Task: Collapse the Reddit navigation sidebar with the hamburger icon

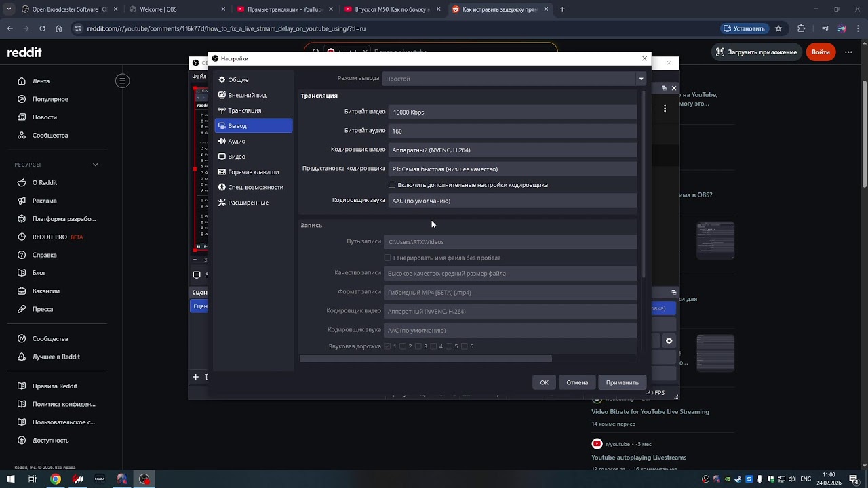Action: click(122, 81)
